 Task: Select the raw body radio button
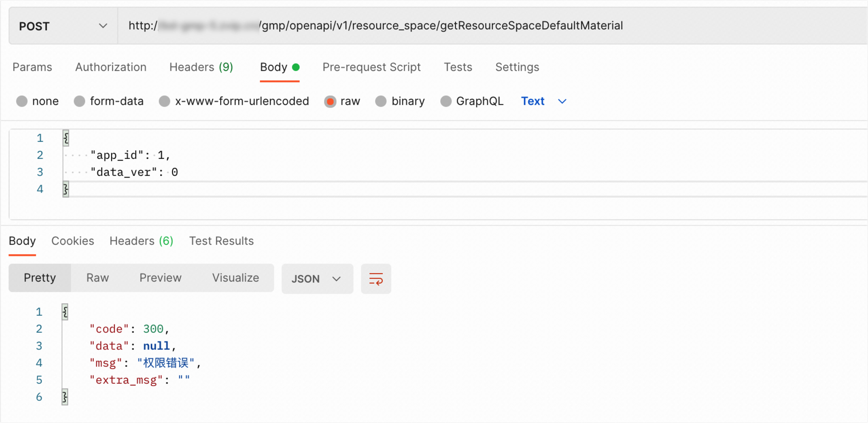coord(330,101)
